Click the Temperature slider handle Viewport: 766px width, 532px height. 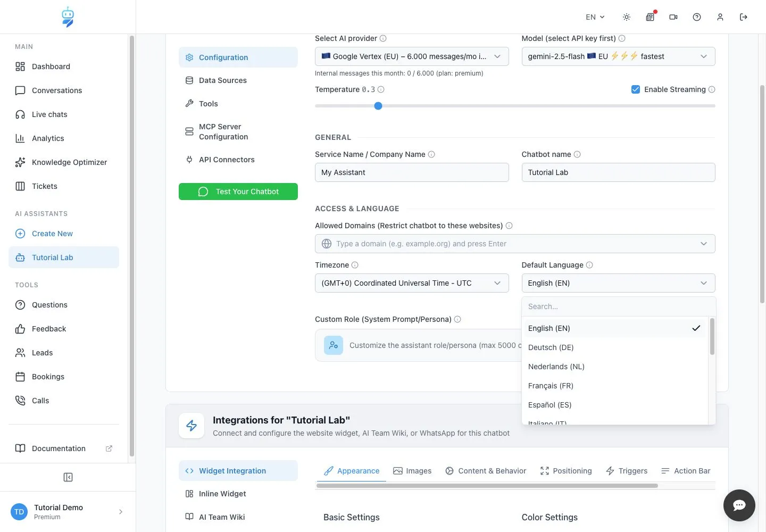(378, 106)
